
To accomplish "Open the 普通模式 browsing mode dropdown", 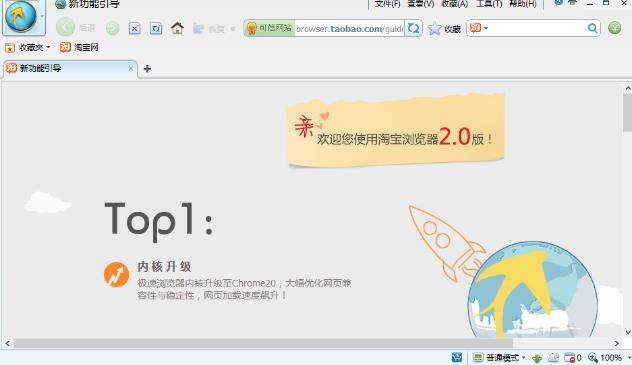I will (499, 358).
